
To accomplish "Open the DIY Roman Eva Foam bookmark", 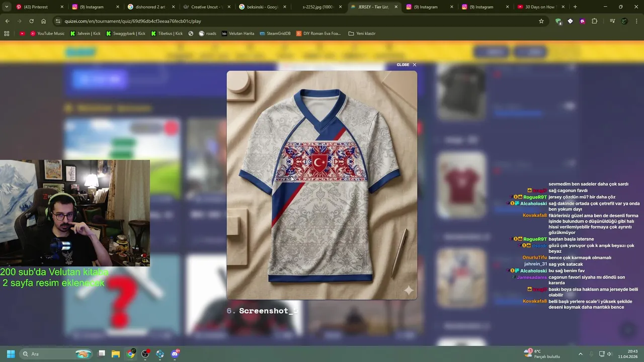I will [x=318, y=33].
